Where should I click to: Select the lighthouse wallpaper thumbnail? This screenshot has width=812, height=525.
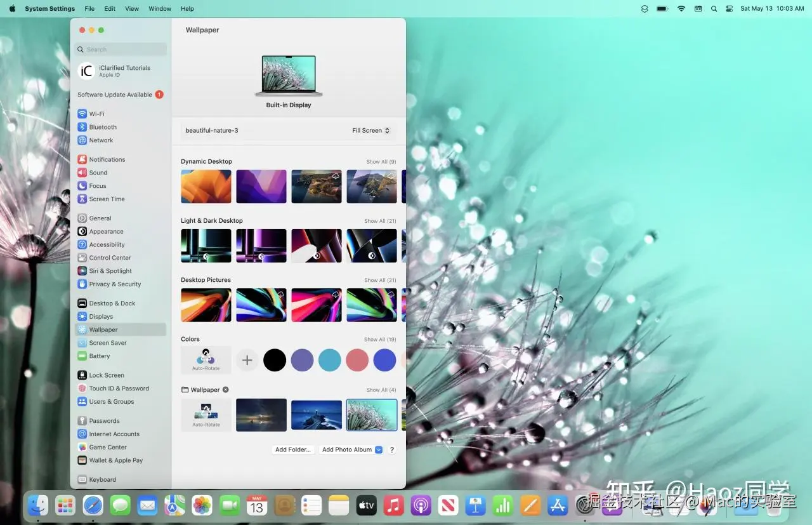(317, 415)
